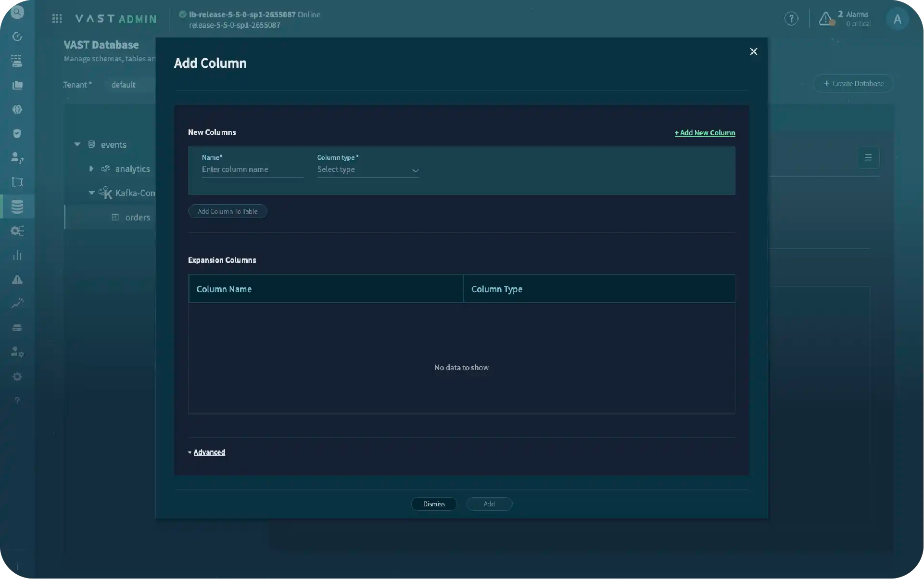Open the hamburger list menu behind dialog

(868, 157)
